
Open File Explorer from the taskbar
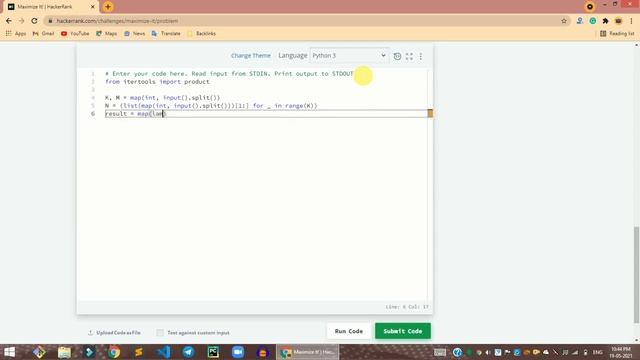point(64,352)
